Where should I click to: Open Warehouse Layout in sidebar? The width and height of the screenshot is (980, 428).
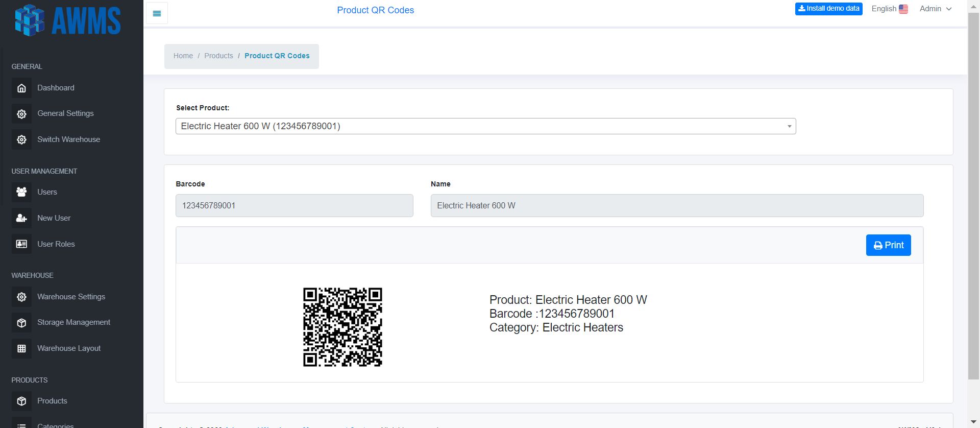click(x=69, y=348)
